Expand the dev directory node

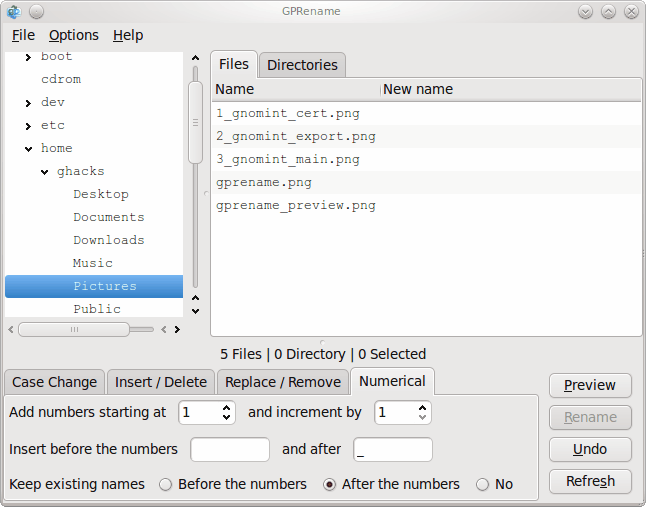[28, 103]
